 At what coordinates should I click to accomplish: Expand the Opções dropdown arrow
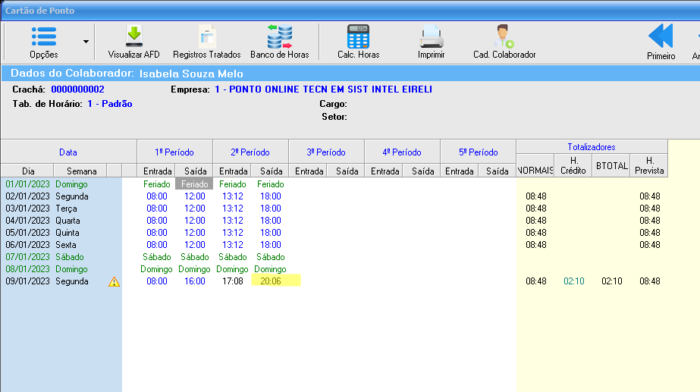(86, 42)
